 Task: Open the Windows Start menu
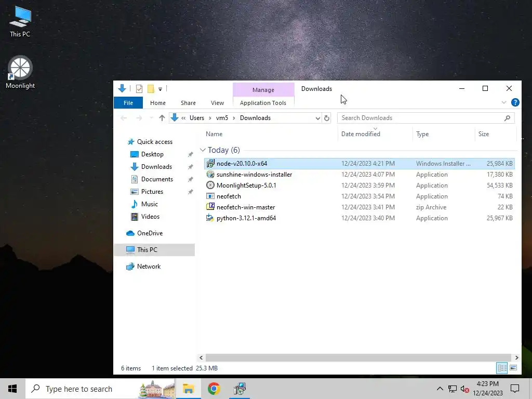pos(12,389)
